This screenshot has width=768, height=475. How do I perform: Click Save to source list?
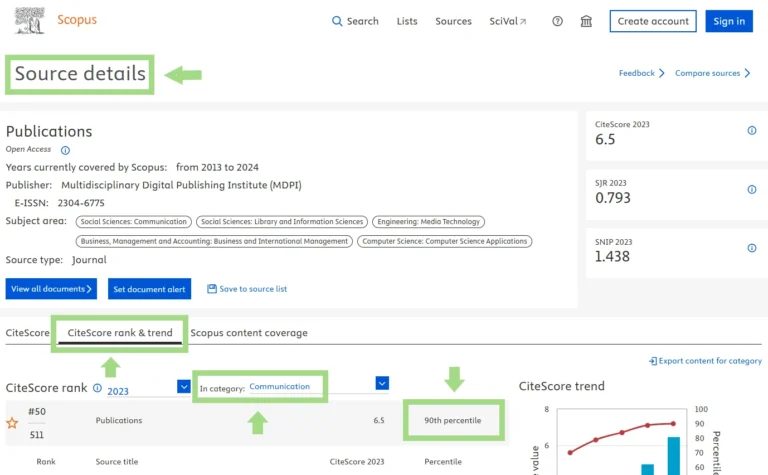pos(247,289)
